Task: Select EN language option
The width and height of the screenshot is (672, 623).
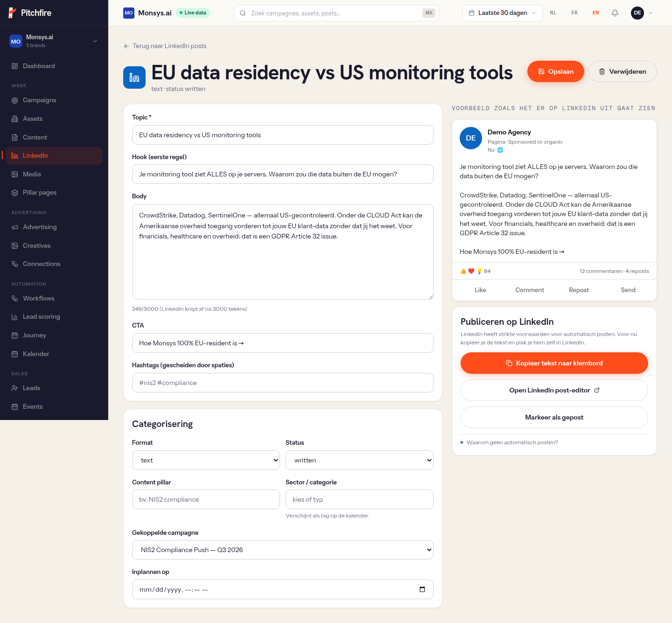Action: [x=596, y=13]
